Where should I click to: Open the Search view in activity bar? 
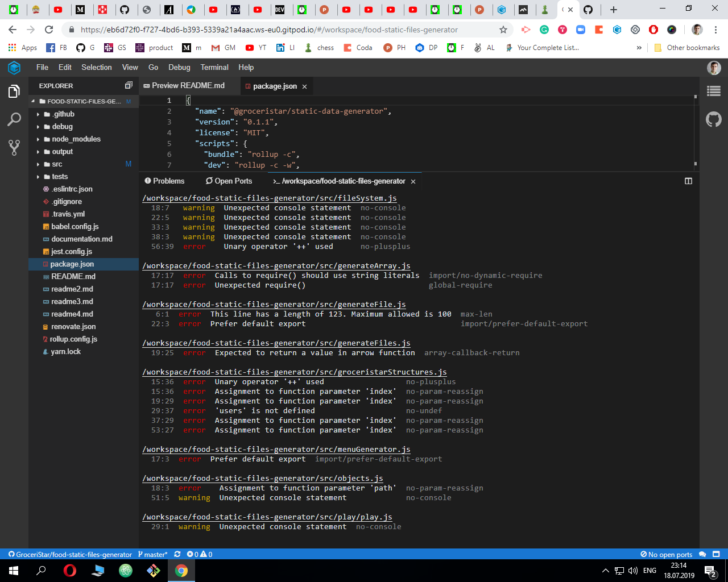(14, 119)
